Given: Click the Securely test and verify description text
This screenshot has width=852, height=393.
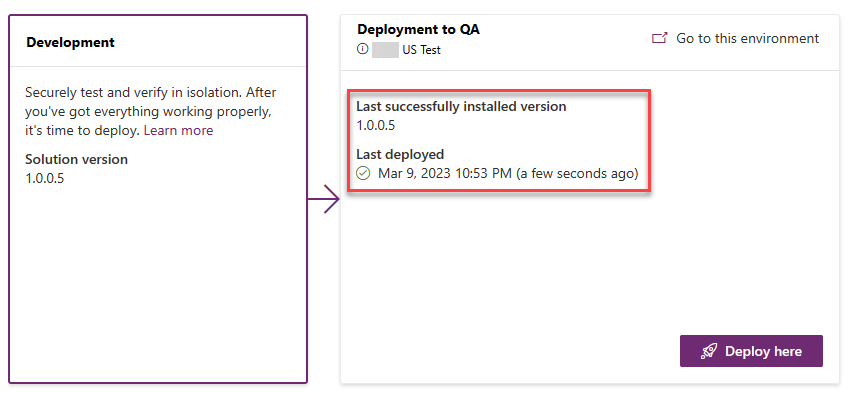Looking at the screenshot, I should (151, 111).
